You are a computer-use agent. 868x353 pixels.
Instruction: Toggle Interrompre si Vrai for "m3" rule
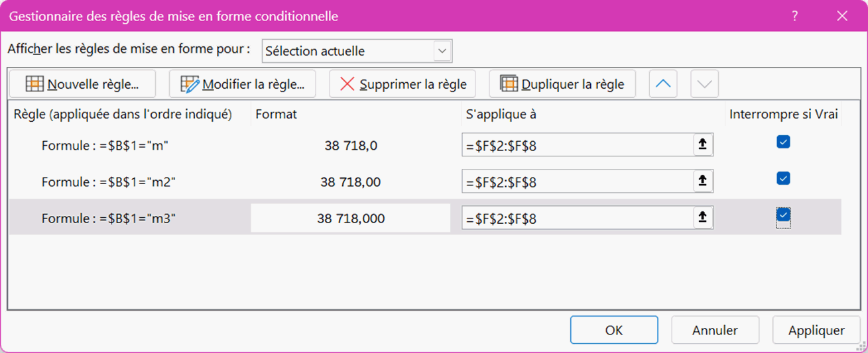pos(783,215)
